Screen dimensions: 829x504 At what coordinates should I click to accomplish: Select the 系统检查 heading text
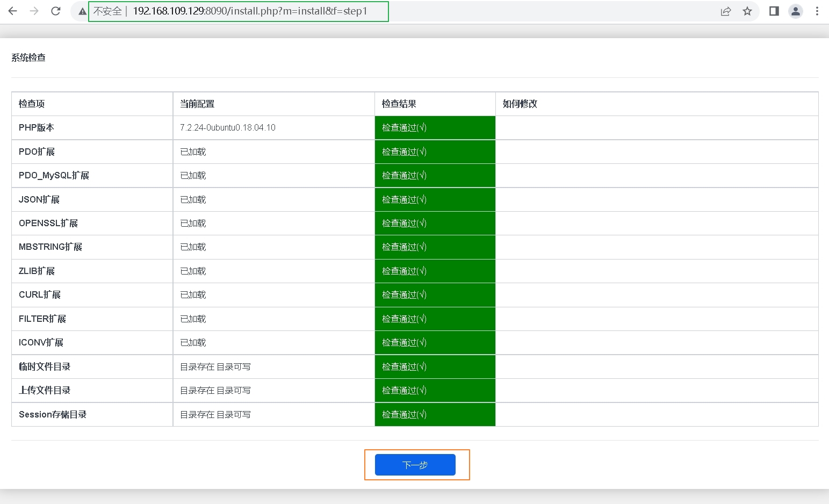28,57
